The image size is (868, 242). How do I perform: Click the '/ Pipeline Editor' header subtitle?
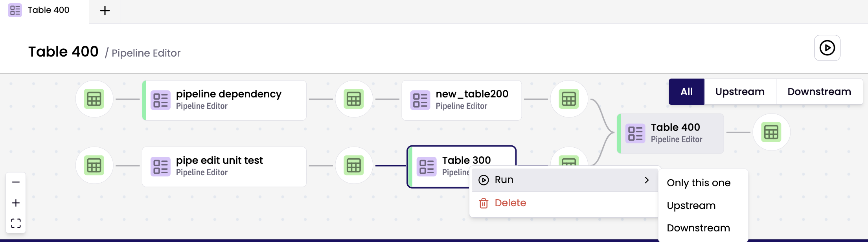point(142,53)
